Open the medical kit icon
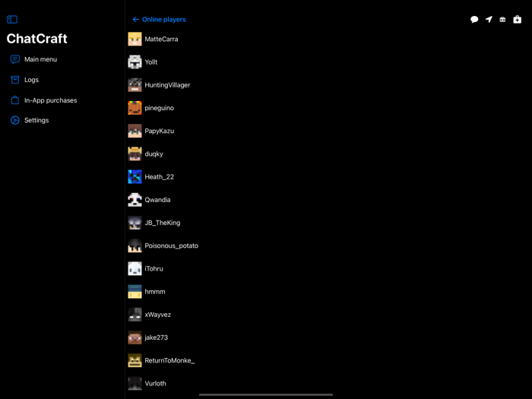532x399 pixels. tap(517, 19)
